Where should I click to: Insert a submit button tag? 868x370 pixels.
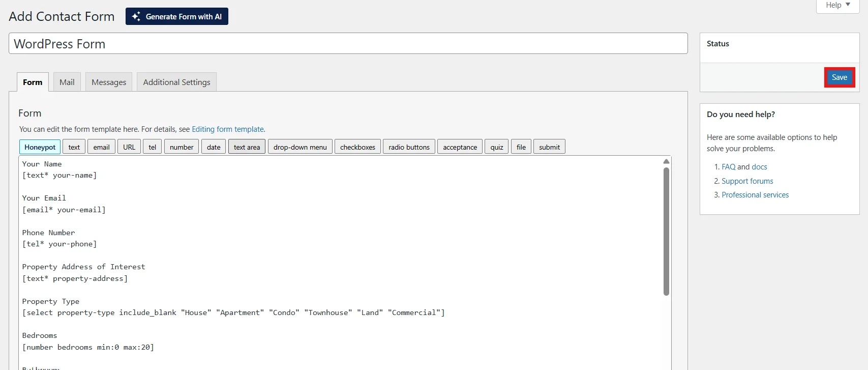[x=549, y=147]
